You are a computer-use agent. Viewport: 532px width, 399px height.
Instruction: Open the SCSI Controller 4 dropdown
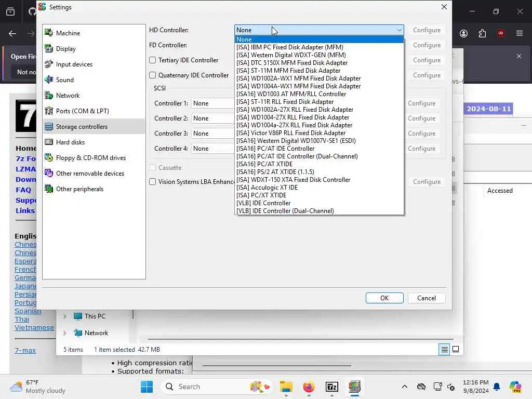click(x=213, y=148)
